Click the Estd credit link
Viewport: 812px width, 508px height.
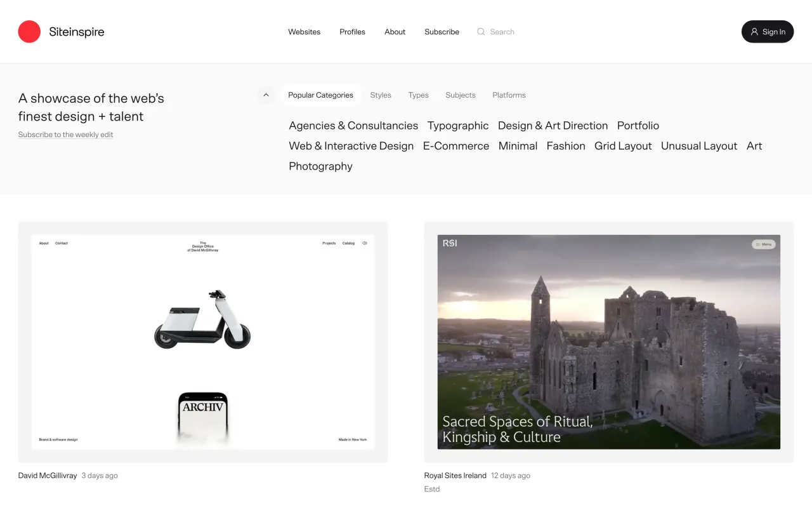pos(432,489)
